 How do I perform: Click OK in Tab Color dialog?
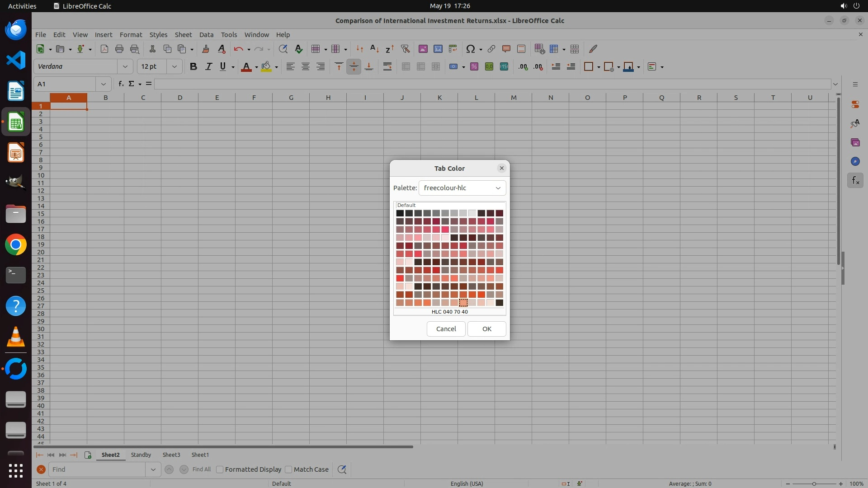pyautogui.click(x=486, y=328)
